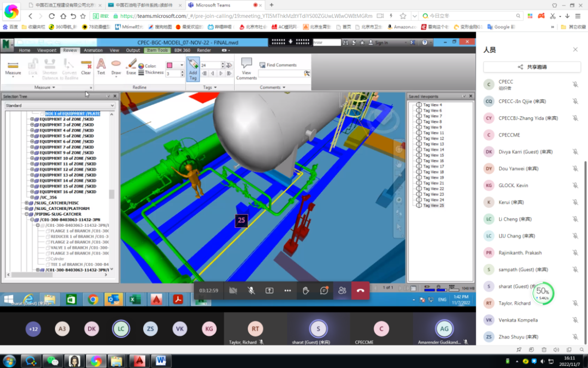Switch to the Viewpoint ribbon tab

coord(47,50)
